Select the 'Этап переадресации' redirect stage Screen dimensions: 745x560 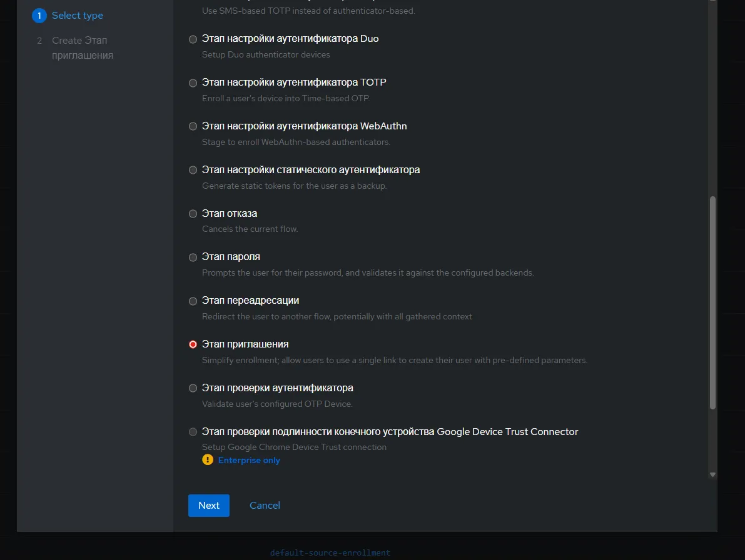(x=193, y=301)
